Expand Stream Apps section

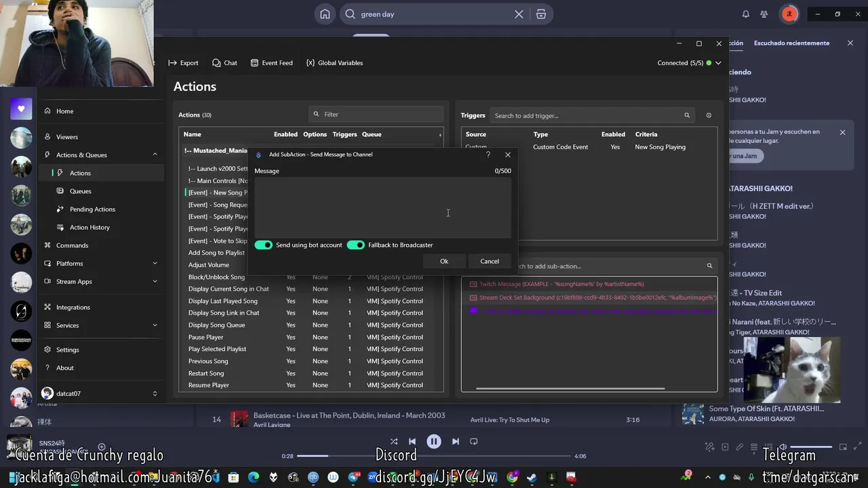[155, 281]
